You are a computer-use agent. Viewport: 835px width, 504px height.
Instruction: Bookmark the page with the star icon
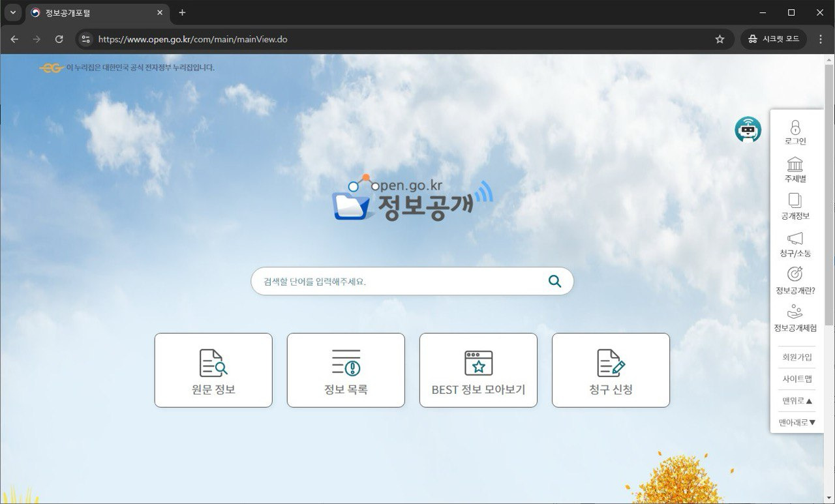[720, 39]
